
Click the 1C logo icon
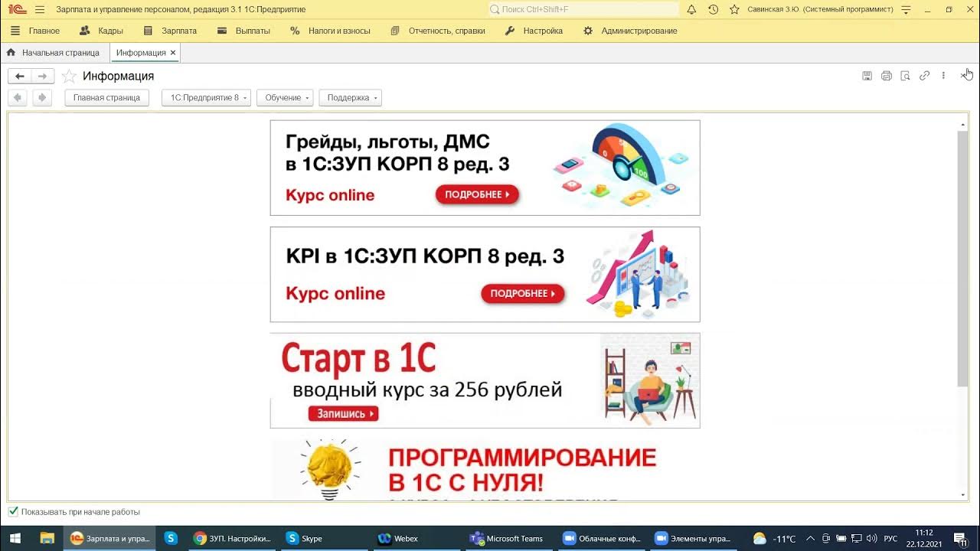[15, 9]
